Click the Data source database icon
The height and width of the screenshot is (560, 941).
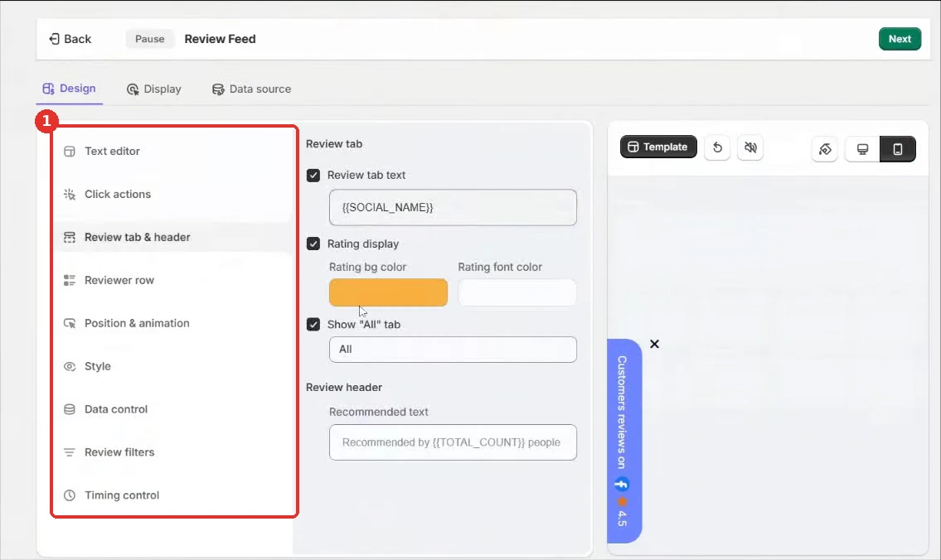[218, 89]
